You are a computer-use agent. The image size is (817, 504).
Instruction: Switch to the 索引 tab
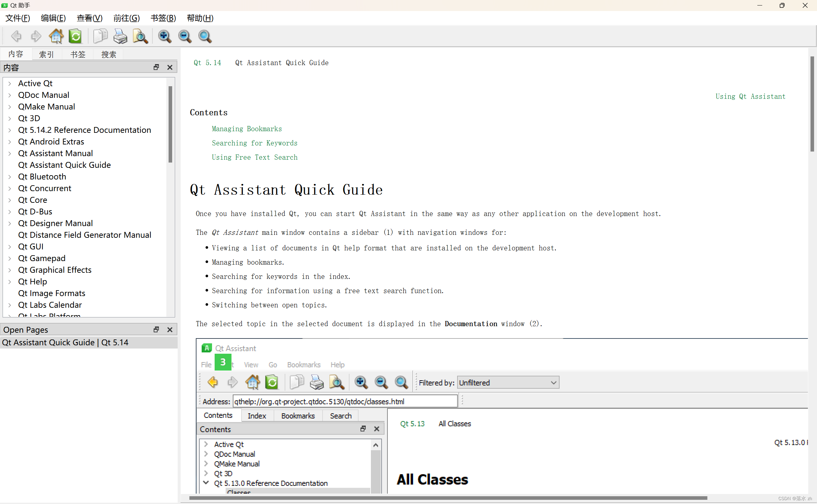[46, 54]
